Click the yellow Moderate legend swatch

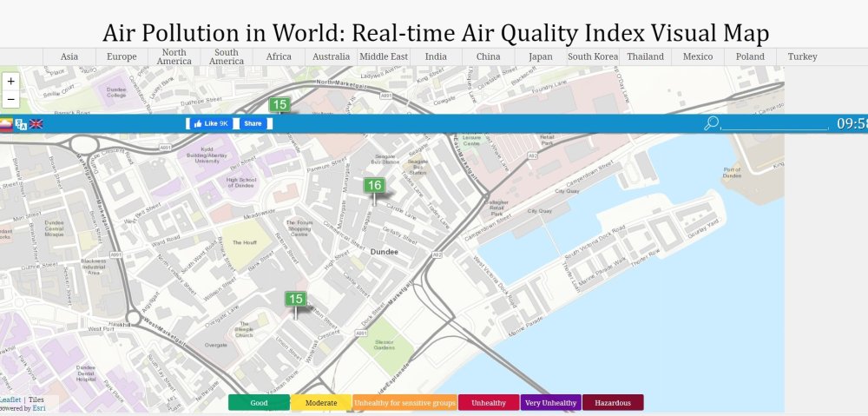(321, 403)
